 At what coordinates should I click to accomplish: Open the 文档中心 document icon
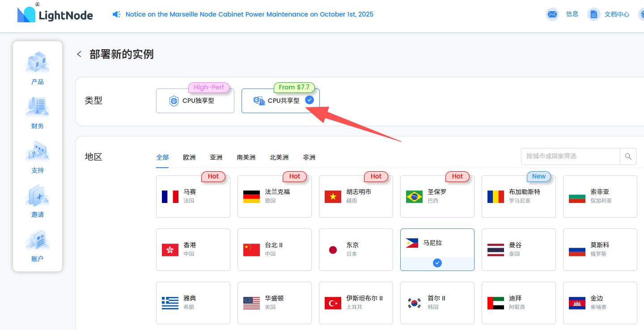point(593,14)
